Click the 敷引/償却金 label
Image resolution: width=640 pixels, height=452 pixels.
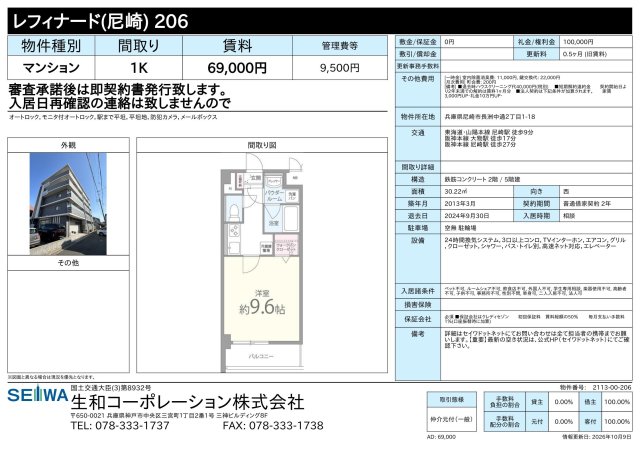click(x=418, y=54)
